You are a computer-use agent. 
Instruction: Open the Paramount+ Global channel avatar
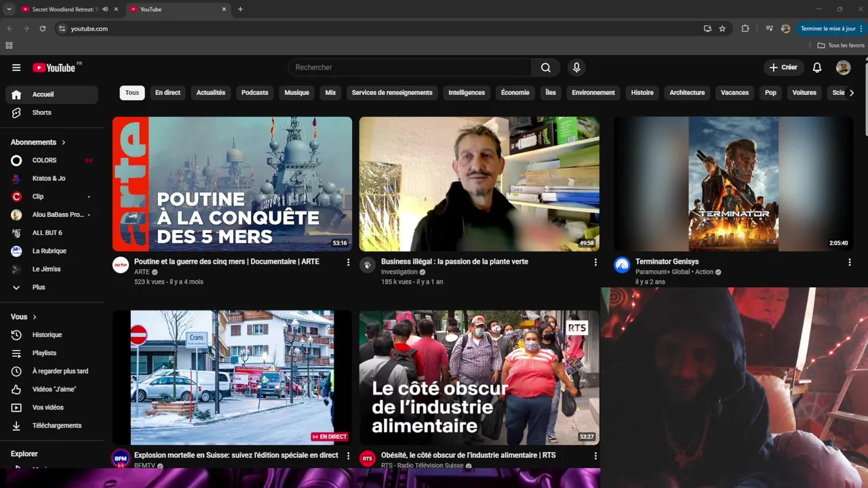[x=622, y=265]
